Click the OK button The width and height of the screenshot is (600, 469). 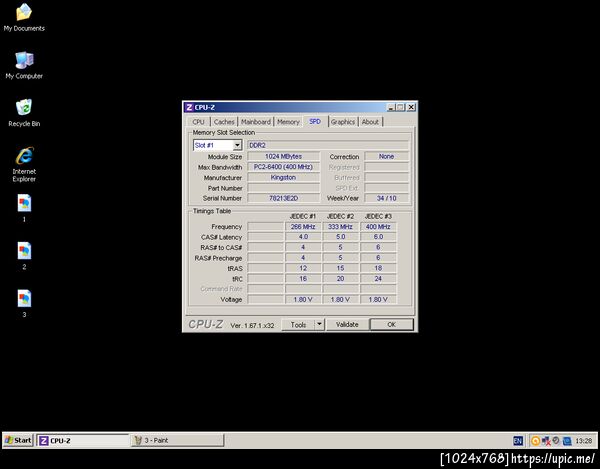(x=391, y=324)
